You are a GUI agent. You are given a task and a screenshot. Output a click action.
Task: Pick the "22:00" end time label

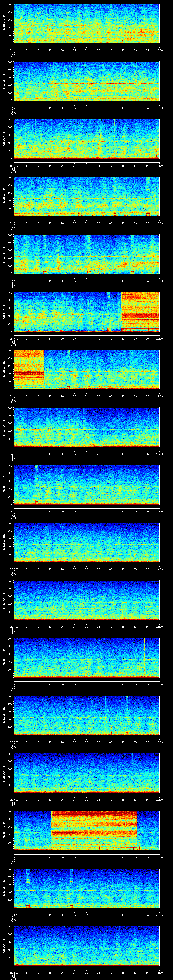tap(159, 454)
